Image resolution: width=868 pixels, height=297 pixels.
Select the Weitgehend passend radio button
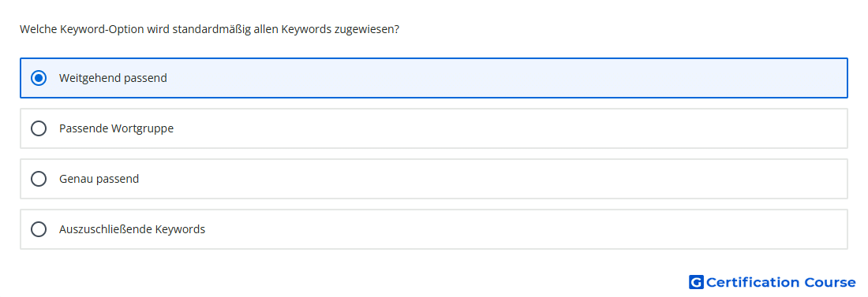click(39, 78)
